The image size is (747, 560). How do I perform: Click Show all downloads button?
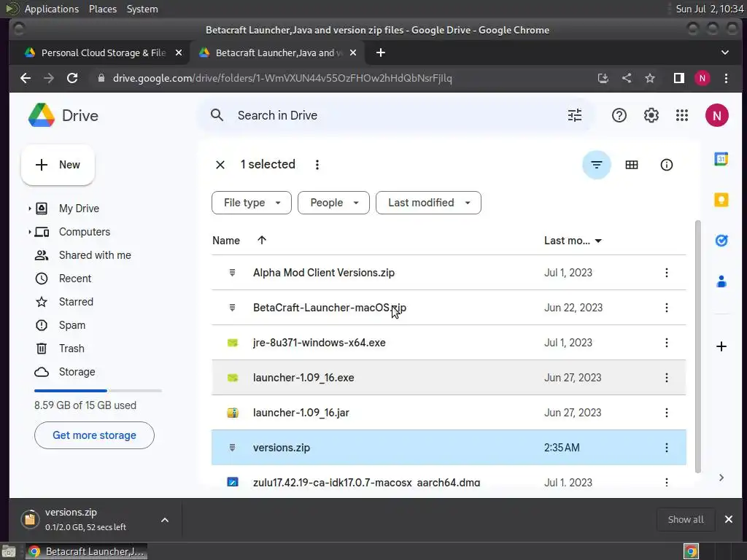point(686,519)
